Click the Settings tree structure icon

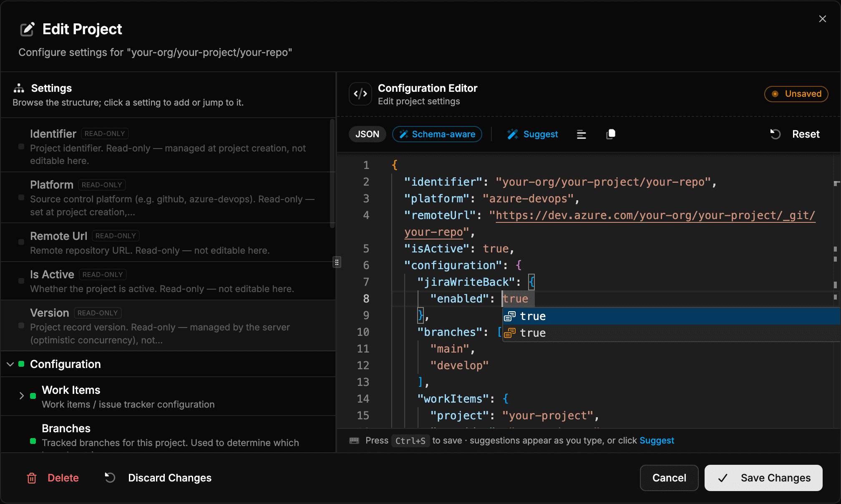pyautogui.click(x=19, y=88)
